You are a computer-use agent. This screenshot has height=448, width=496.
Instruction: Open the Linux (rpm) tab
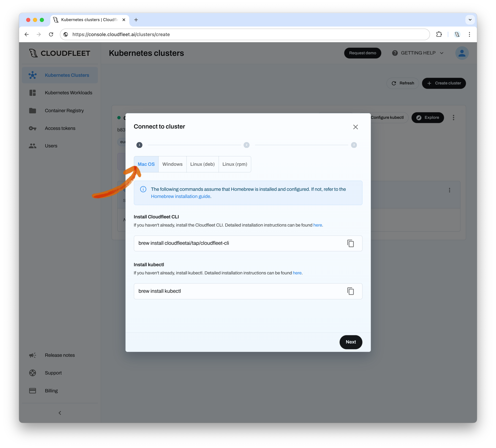pyautogui.click(x=235, y=164)
